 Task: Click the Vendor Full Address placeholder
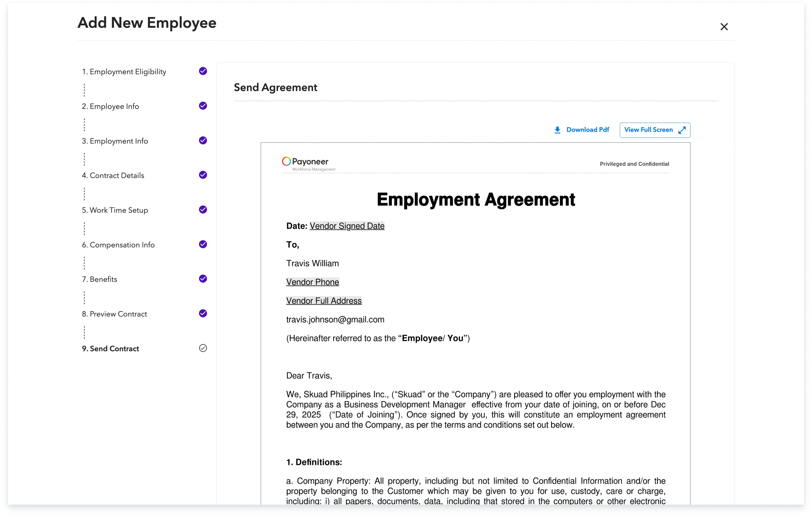(x=324, y=301)
